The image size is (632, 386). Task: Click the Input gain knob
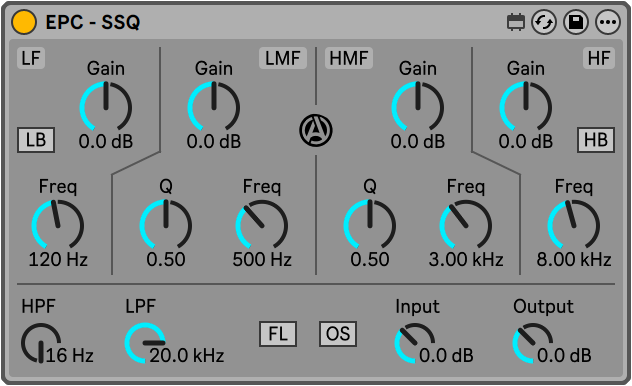pos(415,343)
